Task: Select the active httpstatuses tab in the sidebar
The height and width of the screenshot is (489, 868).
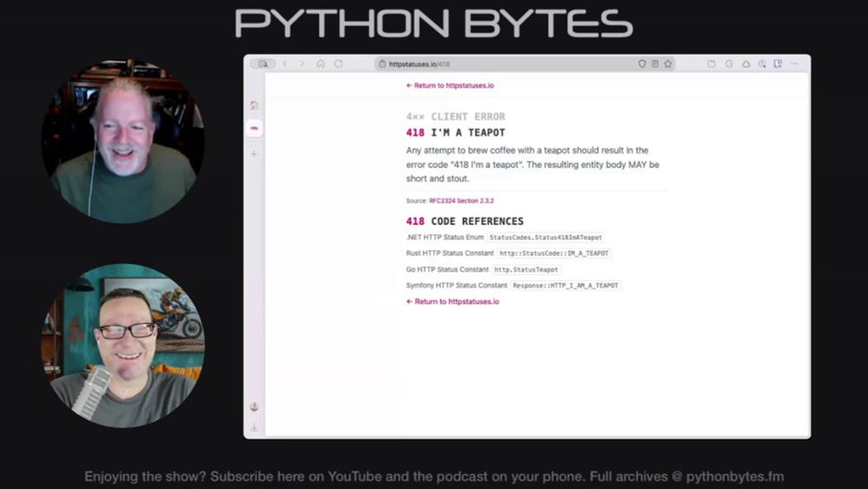Action: (254, 129)
